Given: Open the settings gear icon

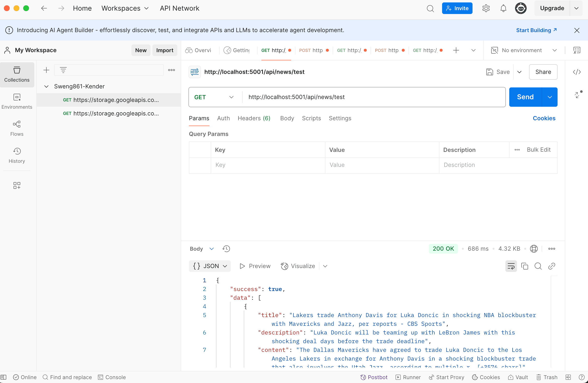Looking at the screenshot, I should coord(486,8).
